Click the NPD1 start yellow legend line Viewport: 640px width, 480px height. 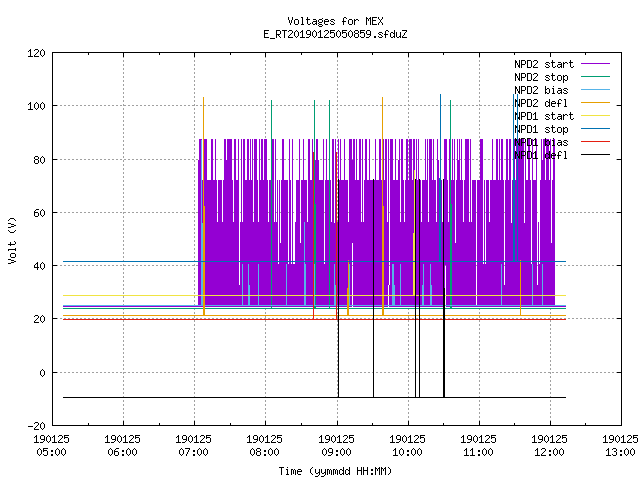595,116
